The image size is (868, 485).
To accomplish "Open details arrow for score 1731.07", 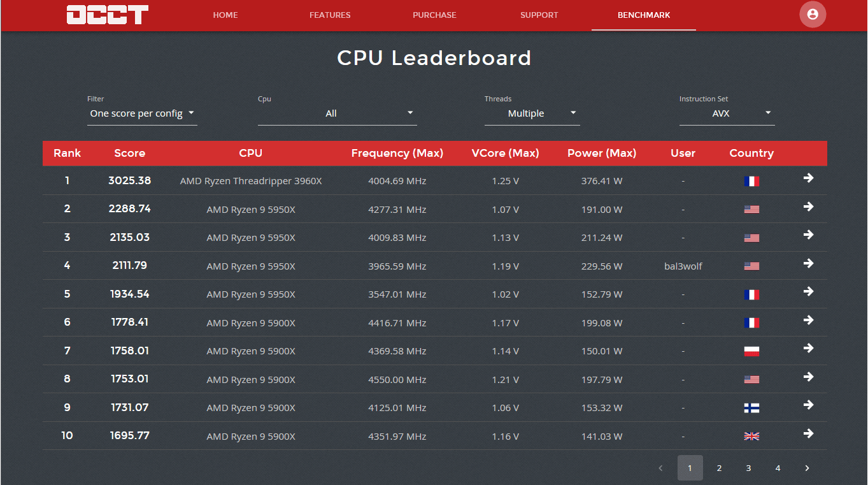I will click(x=808, y=405).
